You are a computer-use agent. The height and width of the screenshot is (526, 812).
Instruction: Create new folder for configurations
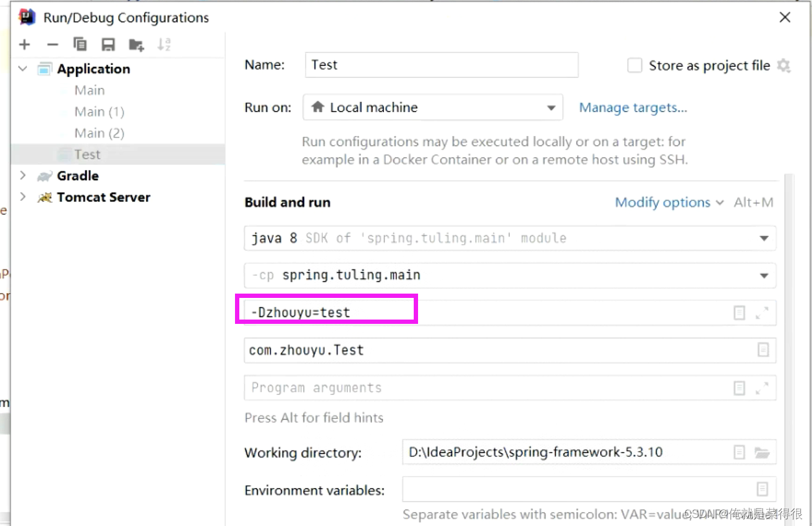pyautogui.click(x=136, y=45)
